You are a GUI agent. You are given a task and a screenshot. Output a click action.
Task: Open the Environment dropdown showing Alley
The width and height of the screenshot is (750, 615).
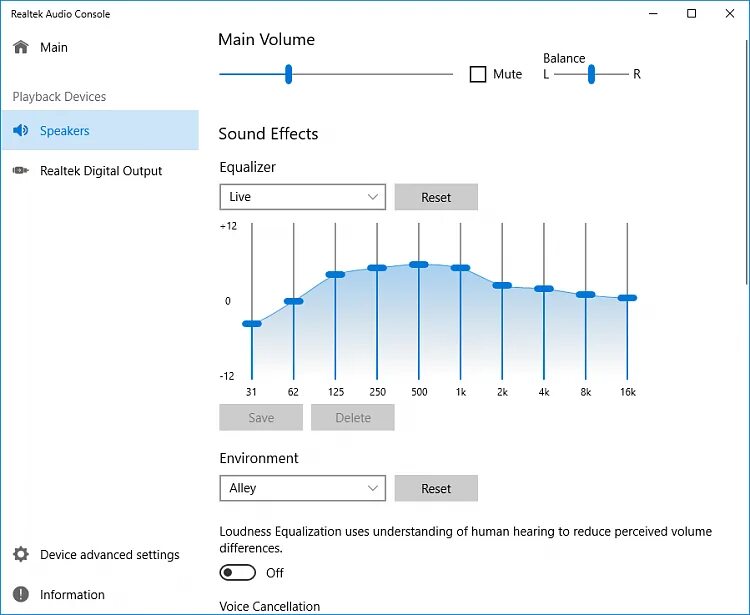[302, 488]
